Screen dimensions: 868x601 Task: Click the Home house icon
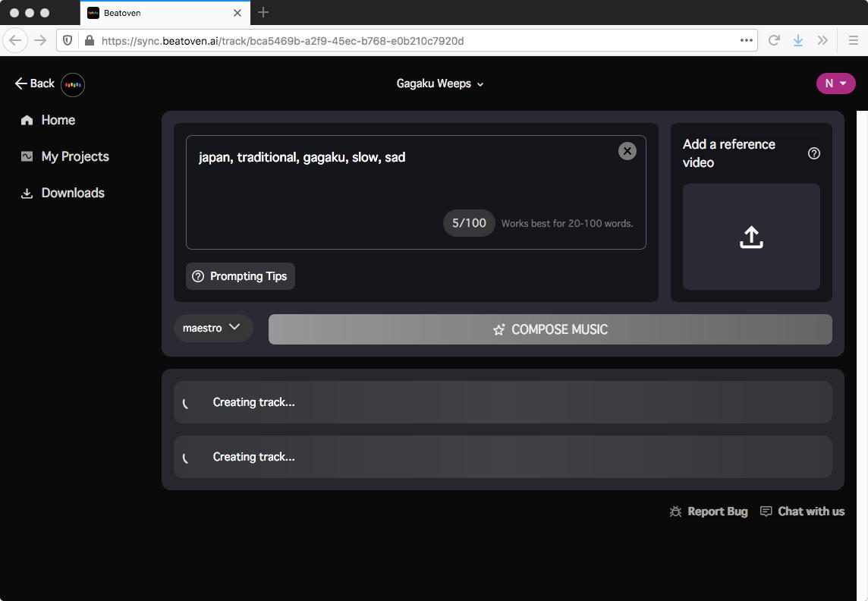tap(27, 120)
